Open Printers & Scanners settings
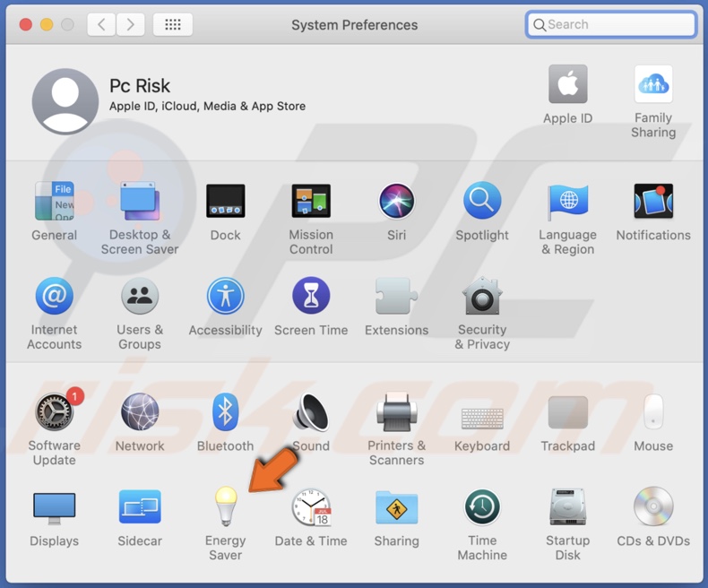 (x=396, y=413)
